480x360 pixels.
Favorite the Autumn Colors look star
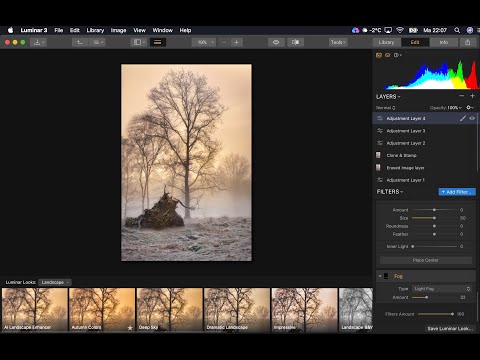click(130, 328)
